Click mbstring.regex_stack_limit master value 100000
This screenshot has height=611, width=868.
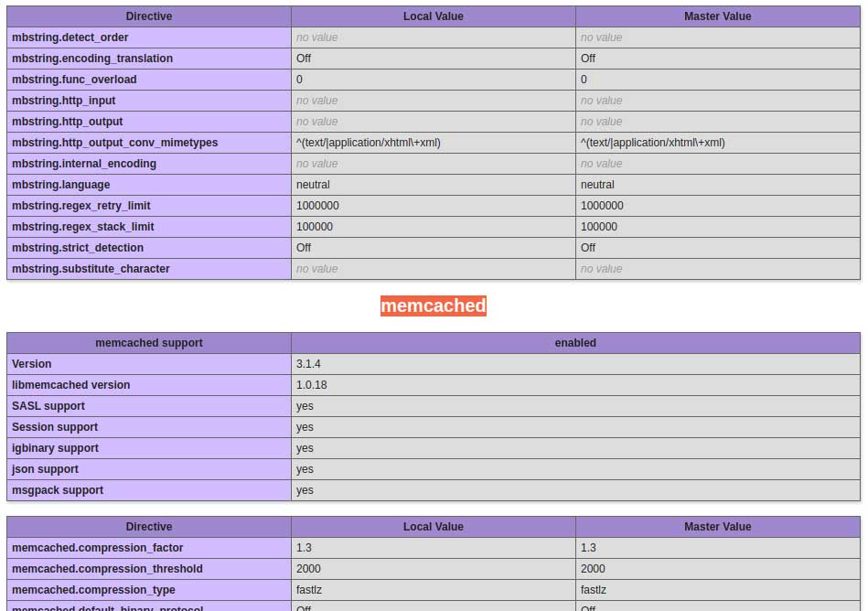pyautogui.click(x=599, y=227)
